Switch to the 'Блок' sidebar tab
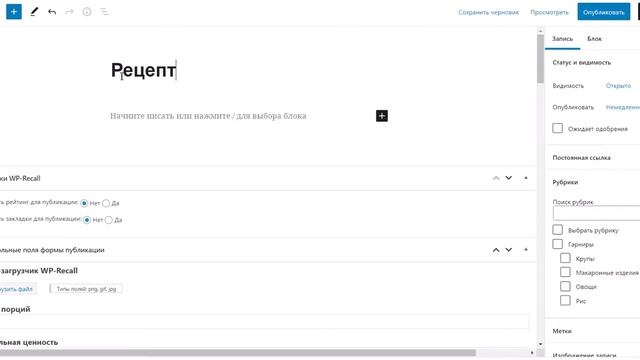This screenshot has height=360, width=640. (x=594, y=39)
